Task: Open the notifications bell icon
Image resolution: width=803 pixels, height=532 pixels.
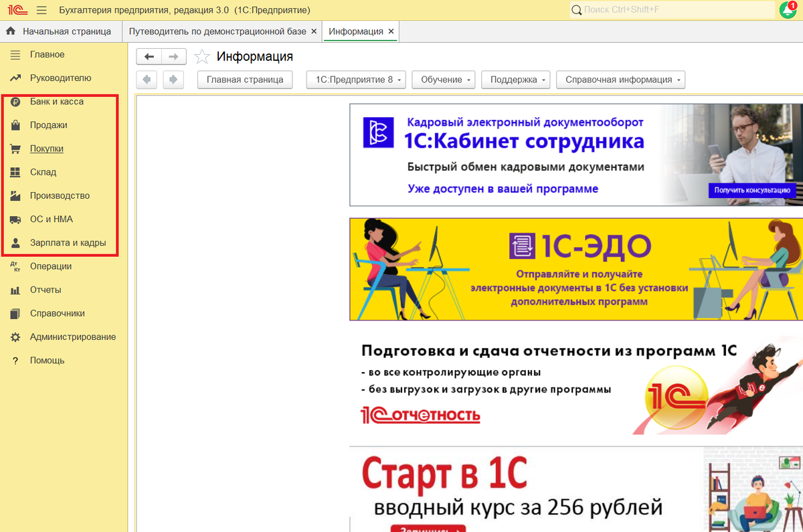Action: 787,10
